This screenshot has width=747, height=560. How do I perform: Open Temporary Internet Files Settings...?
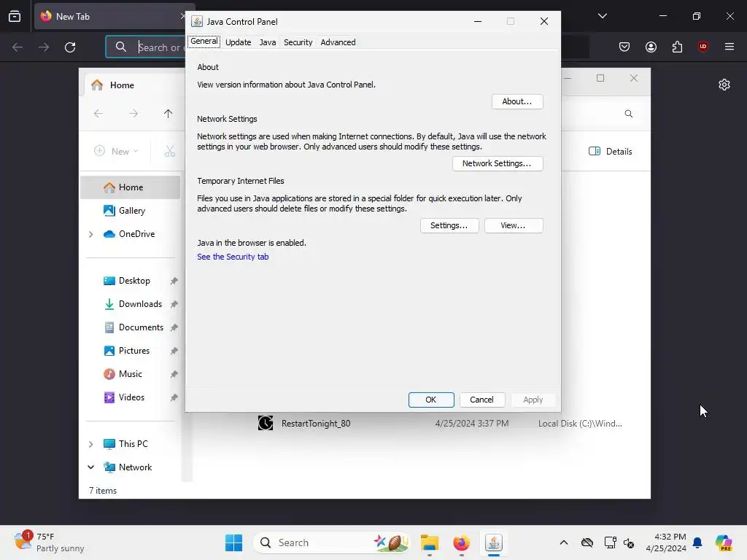click(449, 226)
